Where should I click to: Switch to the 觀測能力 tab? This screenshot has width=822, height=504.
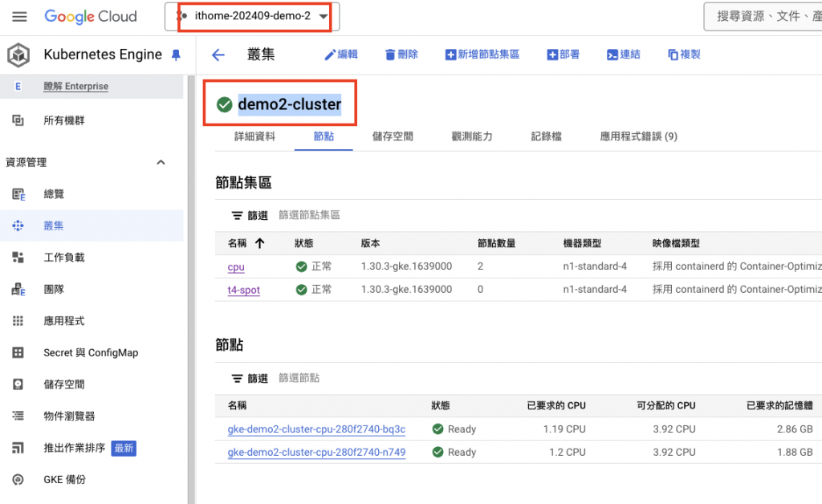472,136
